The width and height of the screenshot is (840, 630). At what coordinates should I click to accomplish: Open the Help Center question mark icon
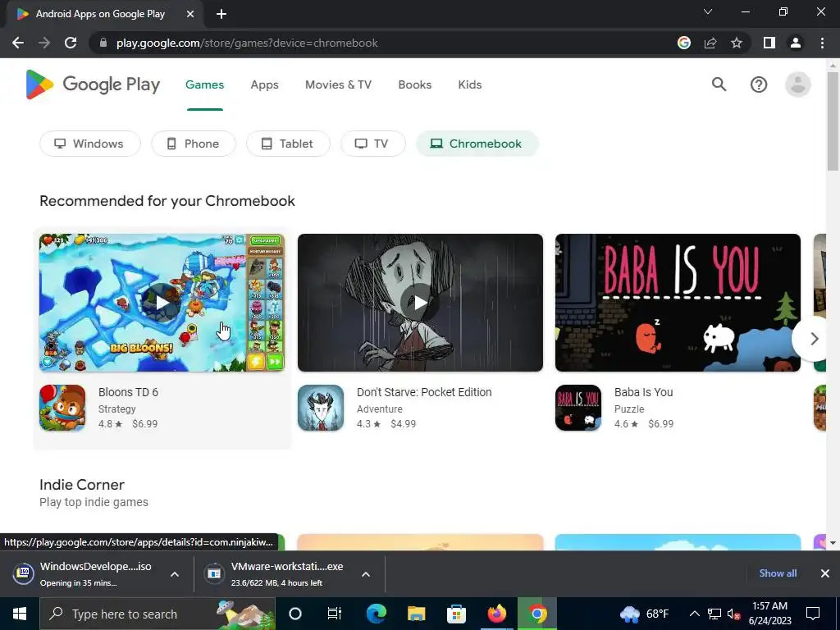coord(759,84)
